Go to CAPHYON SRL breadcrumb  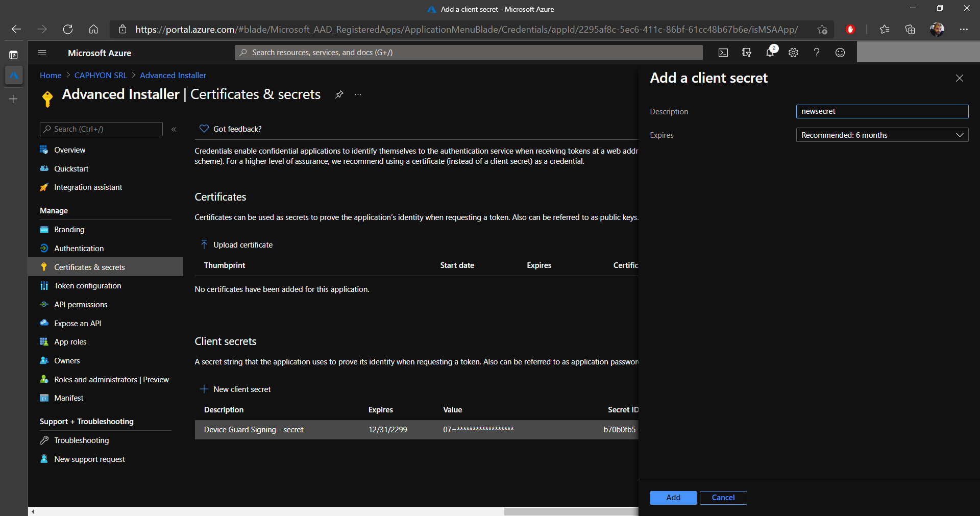pyautogui.click(x=101, y=76)
